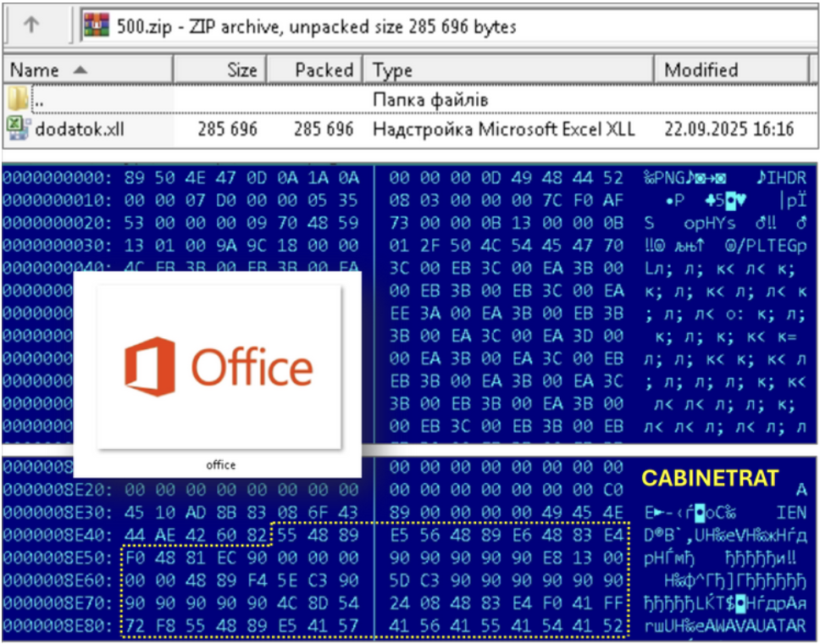Click the parent folder icon
This screenshot has width=820, height=644.
tap(18, 100)
